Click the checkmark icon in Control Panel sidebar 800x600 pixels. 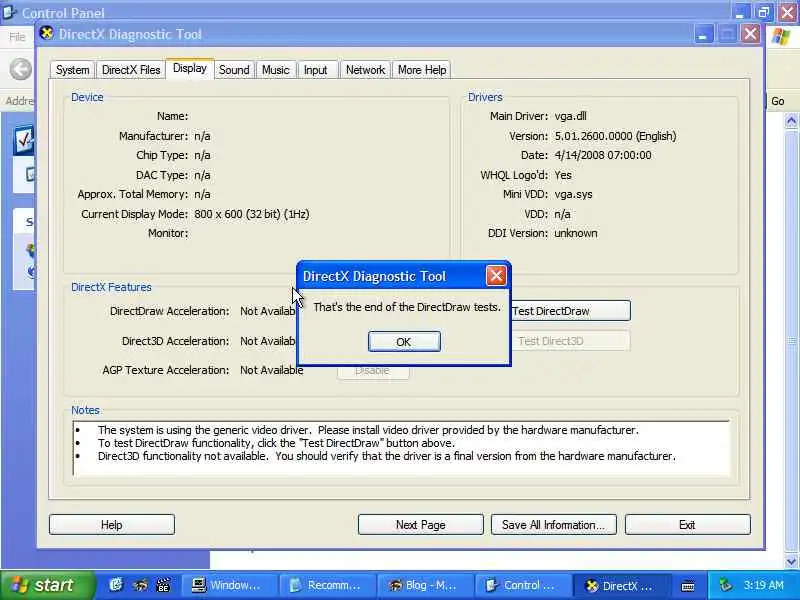tap(23, 139)
